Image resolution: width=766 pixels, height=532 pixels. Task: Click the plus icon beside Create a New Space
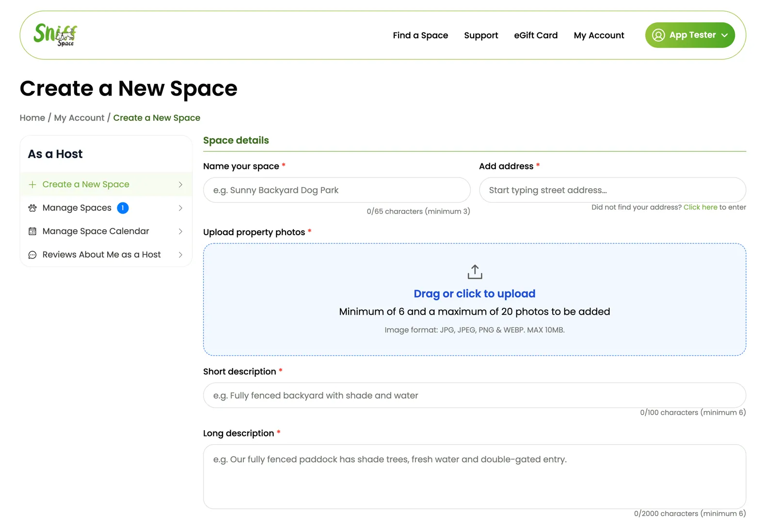click(32, 184)
